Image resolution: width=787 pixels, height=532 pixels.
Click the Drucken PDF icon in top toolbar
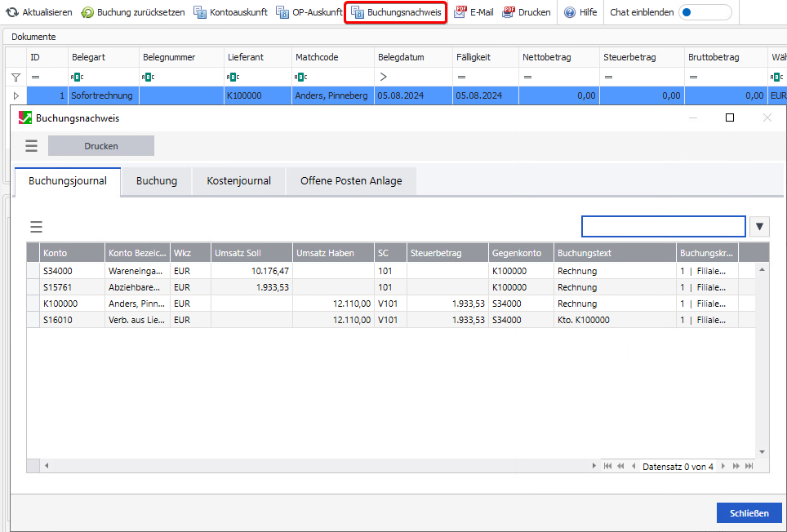(509, 12)
